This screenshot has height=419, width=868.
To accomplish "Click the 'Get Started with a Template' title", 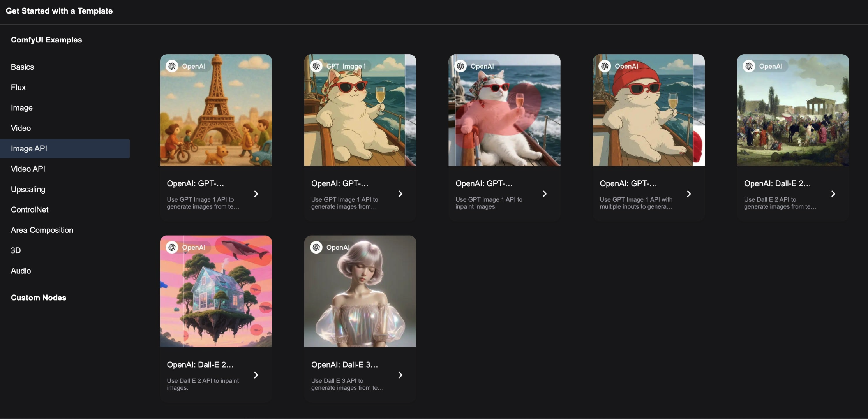I will 59,11.
